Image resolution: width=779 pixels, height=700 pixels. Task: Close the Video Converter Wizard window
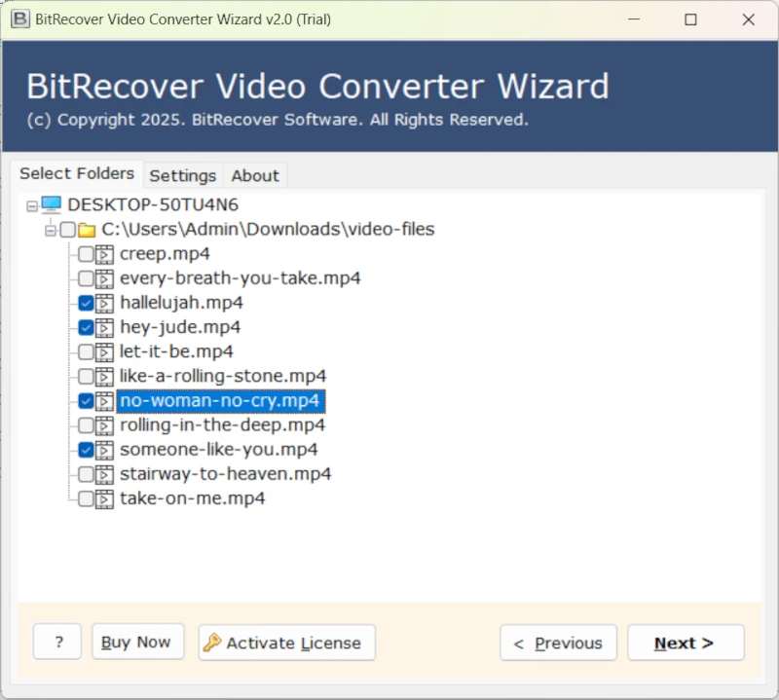click(748, 19)
